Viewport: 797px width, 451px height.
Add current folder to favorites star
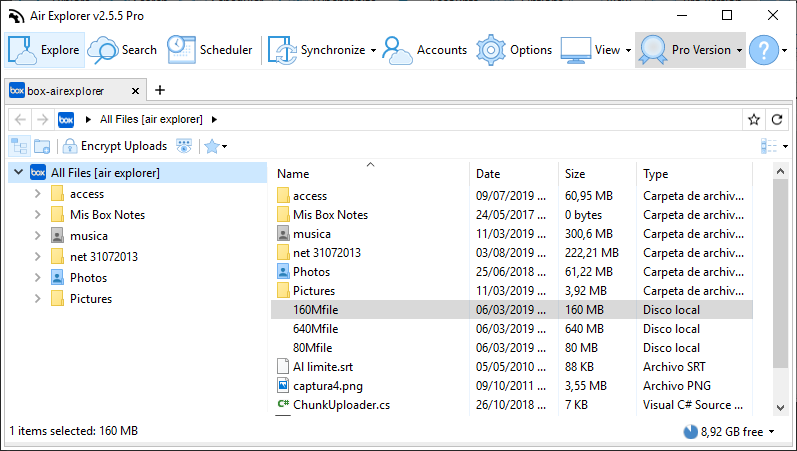pos(754,119)
